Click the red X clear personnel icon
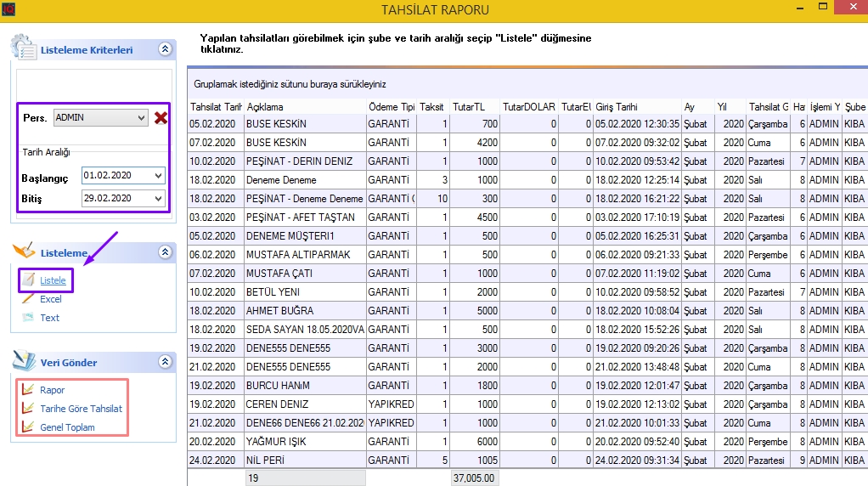The height and width of the screenshot is (486, 868). coord(161,117)
